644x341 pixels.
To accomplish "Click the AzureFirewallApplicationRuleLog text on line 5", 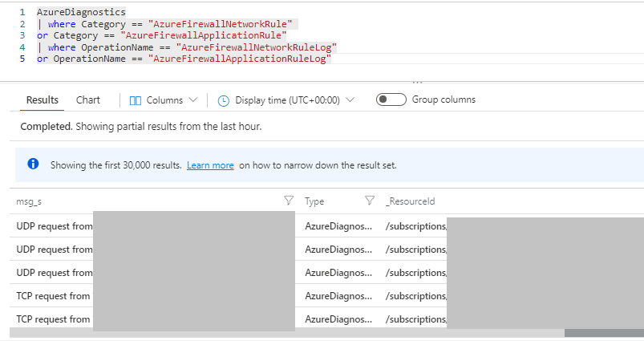I will point(241,59).
